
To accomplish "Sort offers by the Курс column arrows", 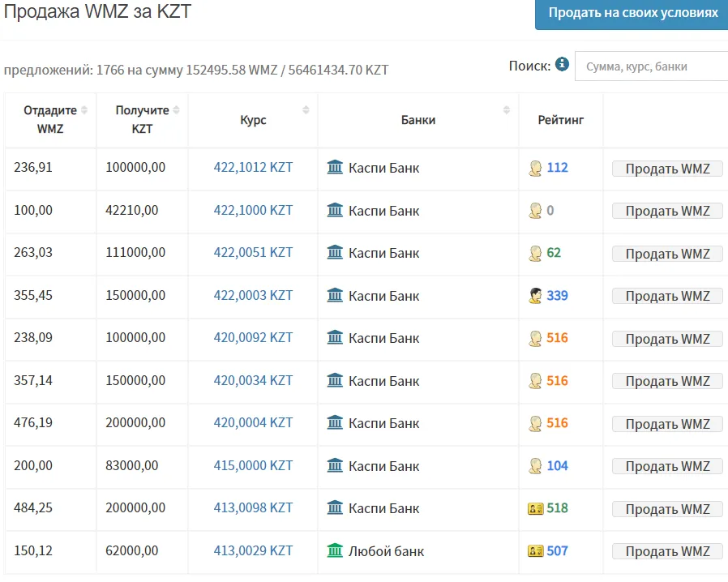I will (x=306, y=110).
